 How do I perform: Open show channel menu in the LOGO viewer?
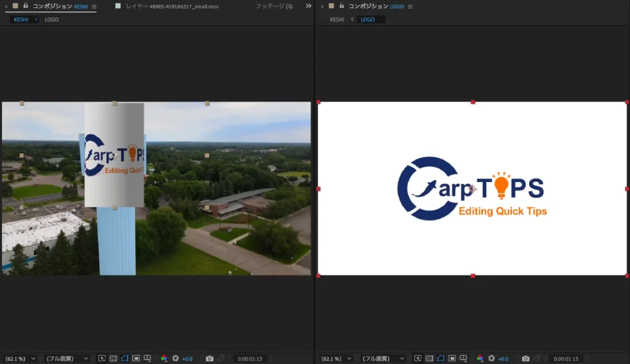(480, 358)
